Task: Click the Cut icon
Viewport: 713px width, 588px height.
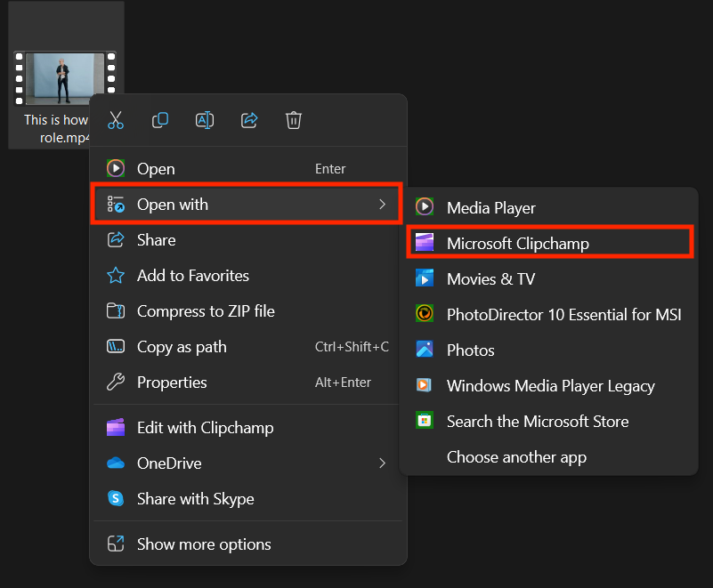Action: coord(115,119)
